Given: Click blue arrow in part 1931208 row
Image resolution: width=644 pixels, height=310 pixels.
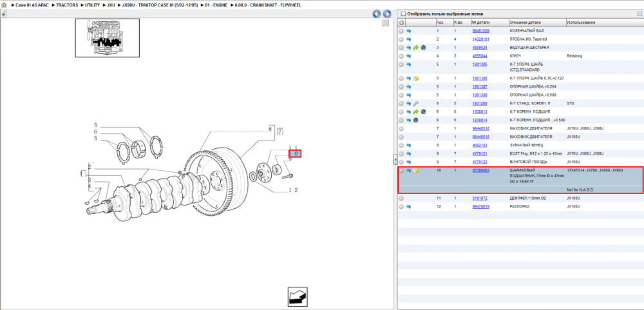Looking at the screenshot, I should pyautogui.click(x=409, y=103).
